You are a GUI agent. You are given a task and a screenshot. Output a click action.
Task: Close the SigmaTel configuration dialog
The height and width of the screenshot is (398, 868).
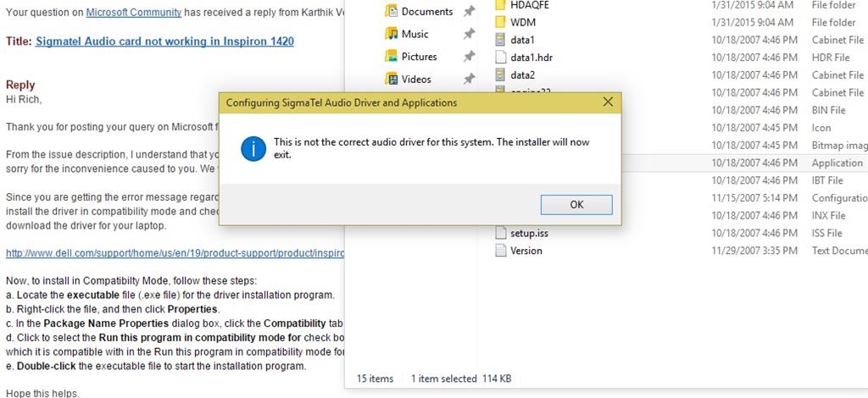click(x=608, y=102)
